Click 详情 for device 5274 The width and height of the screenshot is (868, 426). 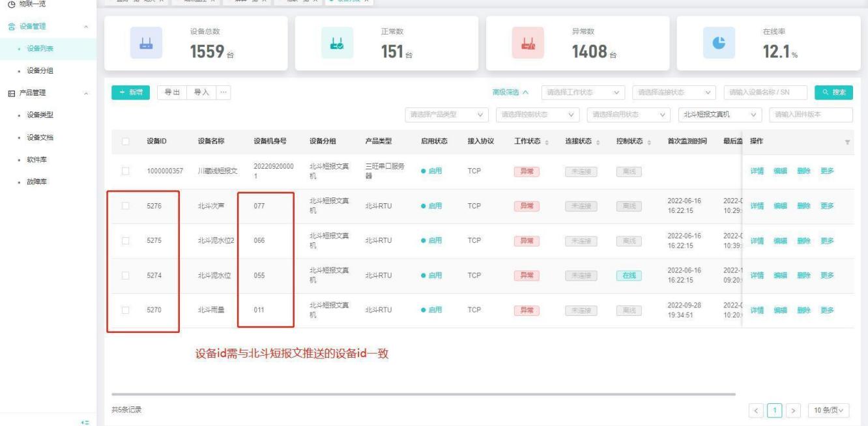point(757,276)
